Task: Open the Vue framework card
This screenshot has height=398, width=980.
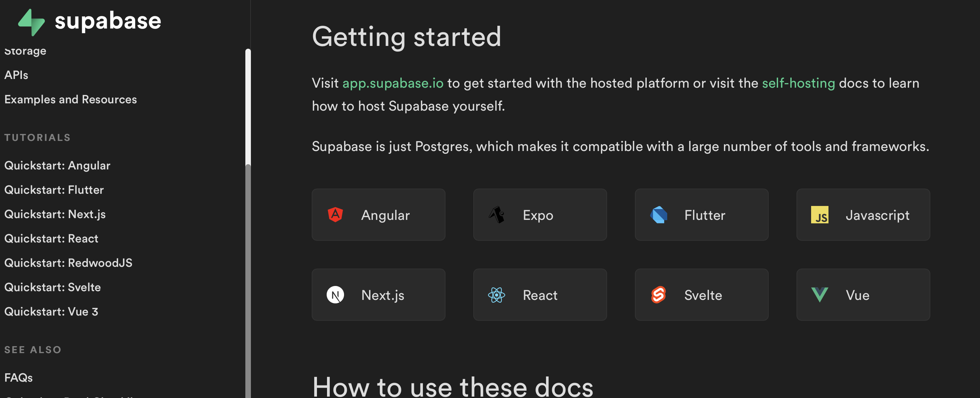Action: click(863, 294)
